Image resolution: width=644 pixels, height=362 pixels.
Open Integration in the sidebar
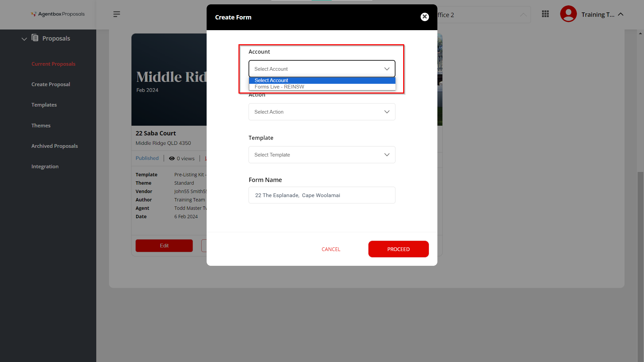[x=45, y=167]
